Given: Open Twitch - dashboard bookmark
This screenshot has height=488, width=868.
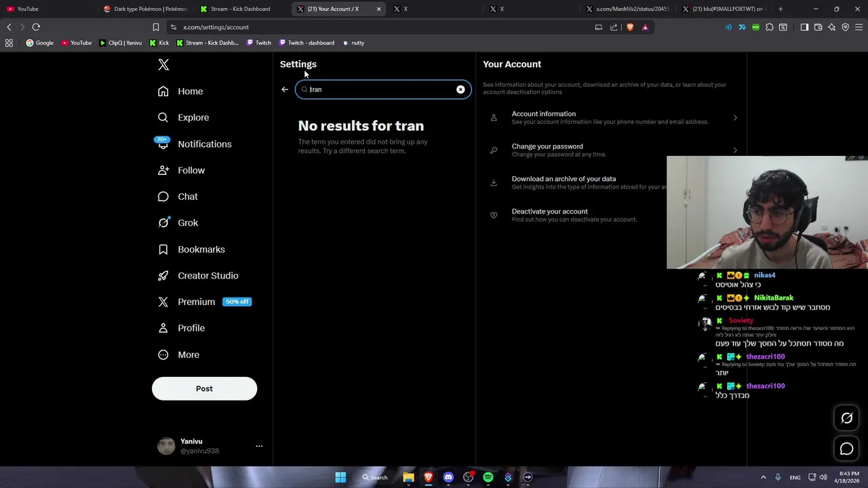Looking at the screenshot, I should click(x=306, y=43).
